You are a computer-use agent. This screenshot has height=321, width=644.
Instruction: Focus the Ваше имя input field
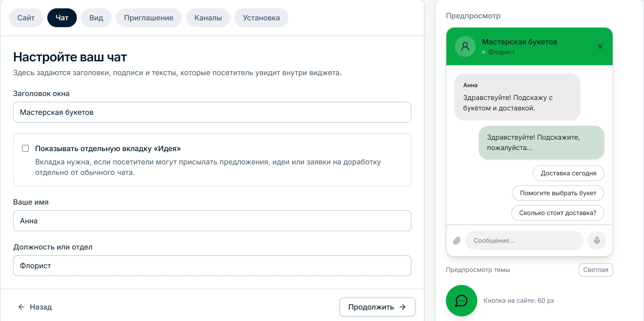212,221
